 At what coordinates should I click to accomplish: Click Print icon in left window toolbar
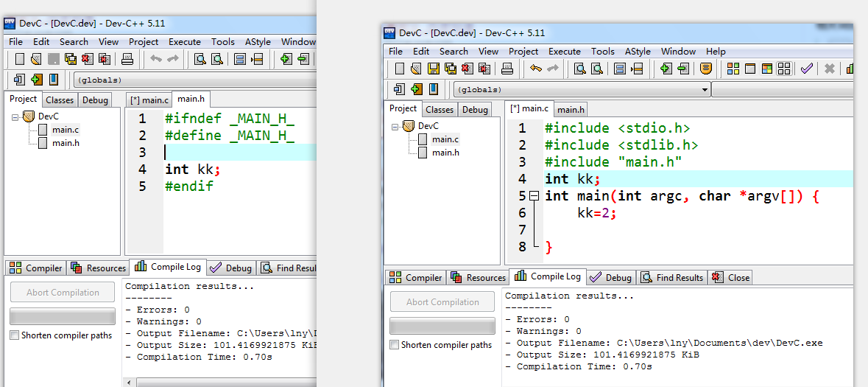(127, 59)
